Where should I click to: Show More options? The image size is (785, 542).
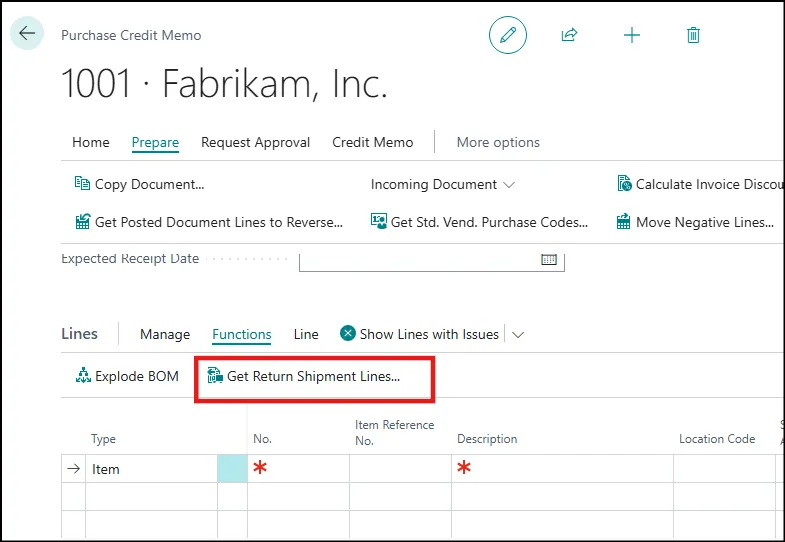(x=498, y=143)
